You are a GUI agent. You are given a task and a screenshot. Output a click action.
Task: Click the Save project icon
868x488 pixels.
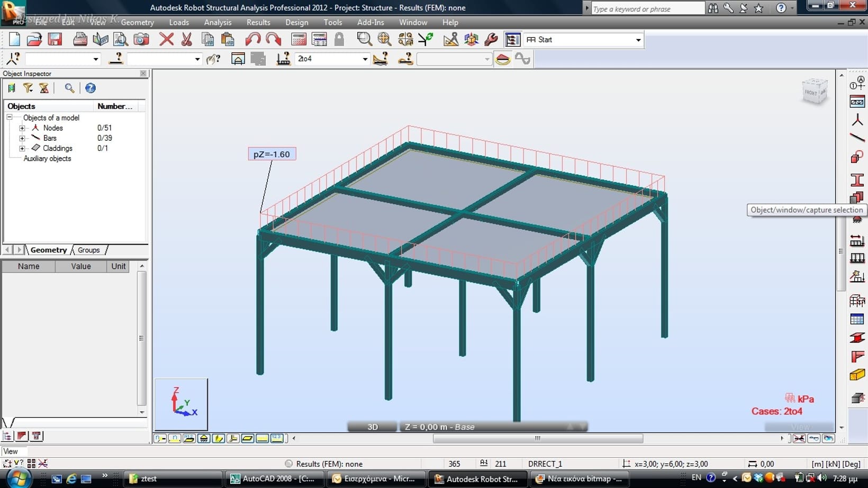click(x=55, y=40)
